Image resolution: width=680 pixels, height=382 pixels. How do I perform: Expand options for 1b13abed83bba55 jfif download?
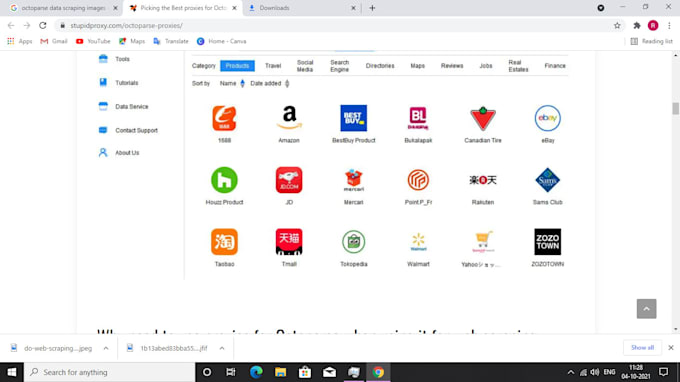222,348
